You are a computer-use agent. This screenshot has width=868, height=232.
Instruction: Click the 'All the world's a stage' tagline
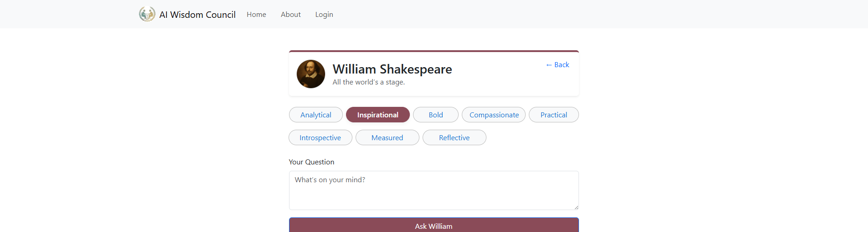(368, 82)
